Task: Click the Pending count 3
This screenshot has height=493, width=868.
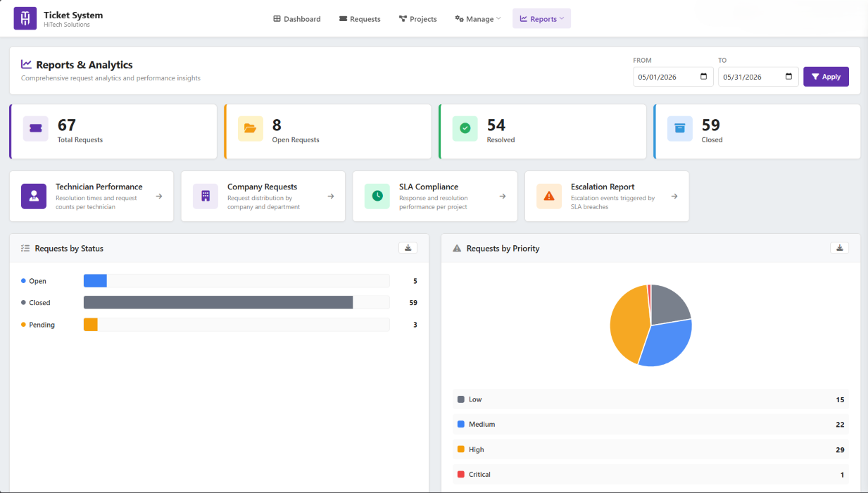Action: pos(415,325)
